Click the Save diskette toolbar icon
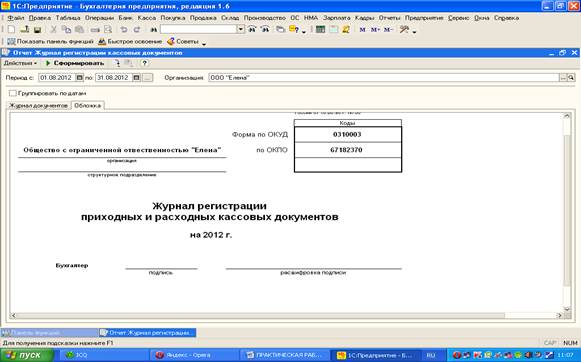Screen dimensions: 581x362 coord(37,29)
